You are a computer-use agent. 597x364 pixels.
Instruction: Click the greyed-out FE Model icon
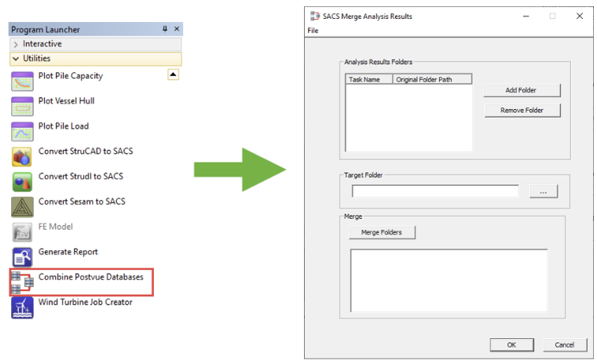22,231
